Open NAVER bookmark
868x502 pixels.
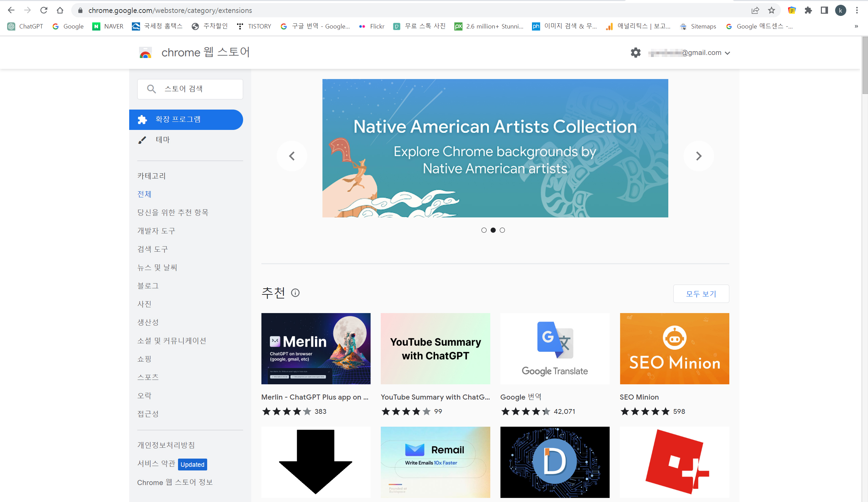(x=108, y=26)
